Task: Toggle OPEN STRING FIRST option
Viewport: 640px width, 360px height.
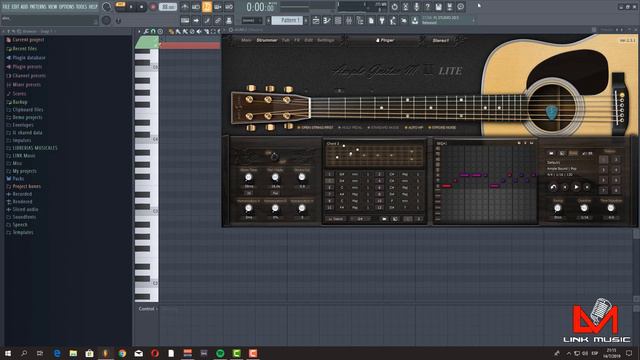Action: pos(315,127)
